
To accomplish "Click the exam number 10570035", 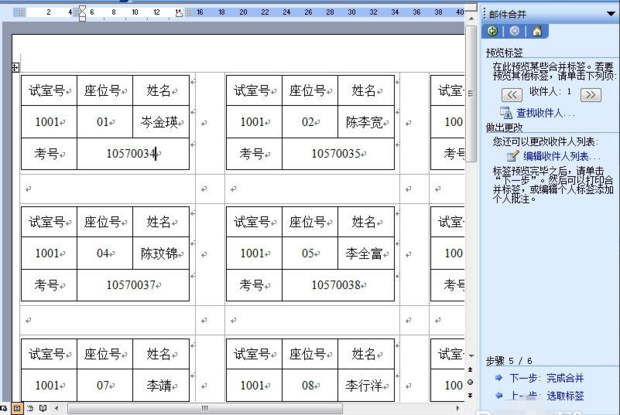I will 336,153.
